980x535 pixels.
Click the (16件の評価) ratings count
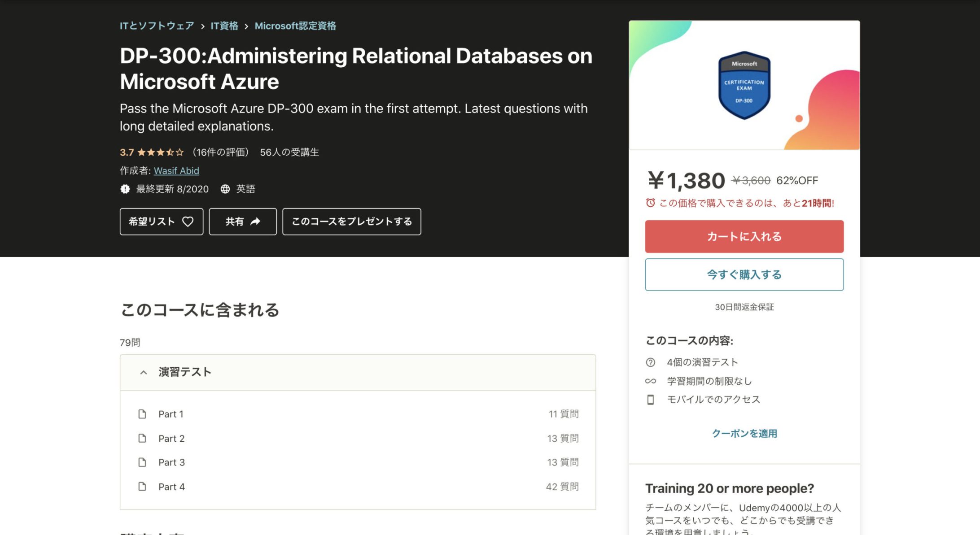220,152
